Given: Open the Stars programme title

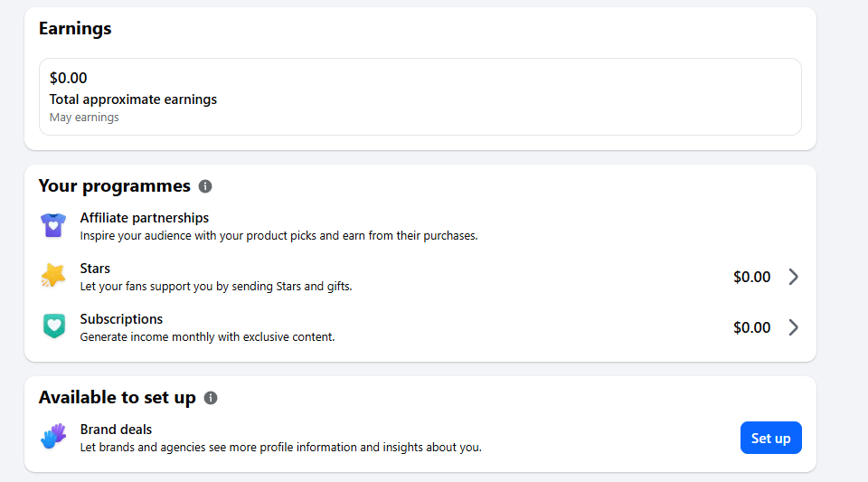Looking at the screenshot, I should coord(95,269).
